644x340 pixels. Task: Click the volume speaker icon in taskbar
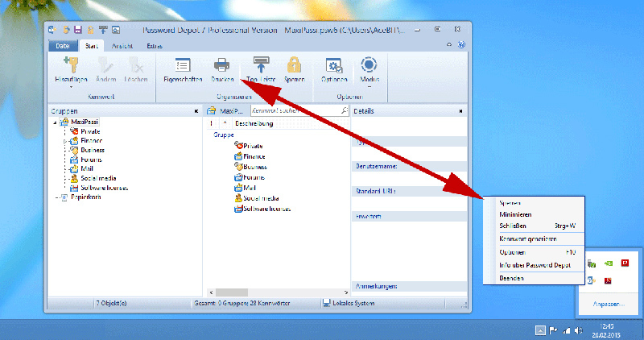pos(579,330)
